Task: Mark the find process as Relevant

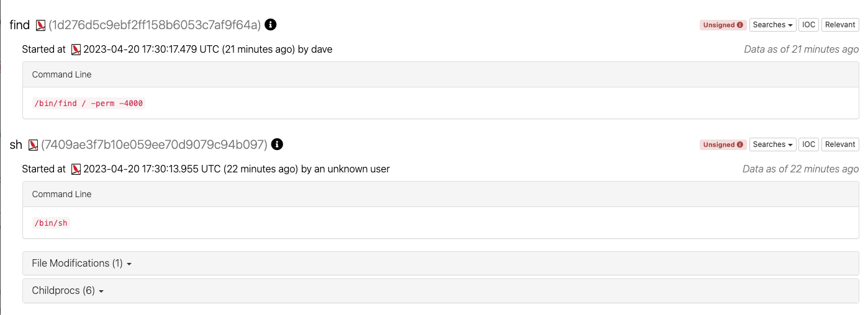Action: click(840, 25)
